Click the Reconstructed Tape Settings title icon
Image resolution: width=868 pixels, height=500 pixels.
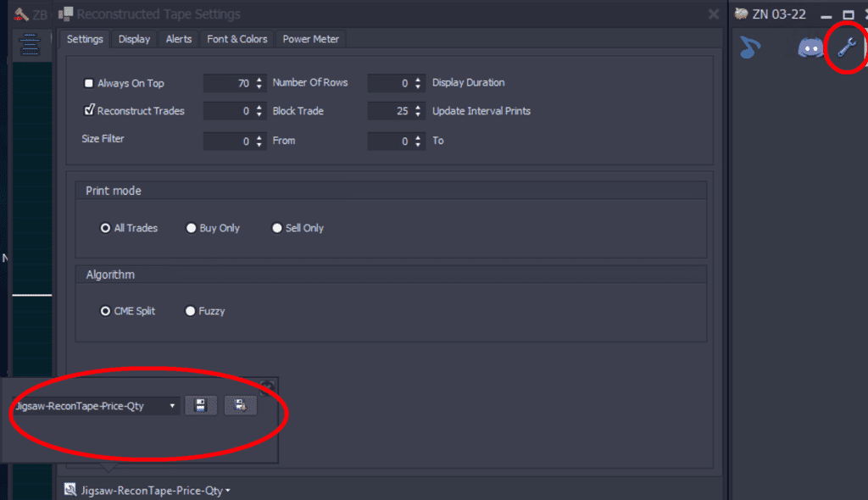66,14
